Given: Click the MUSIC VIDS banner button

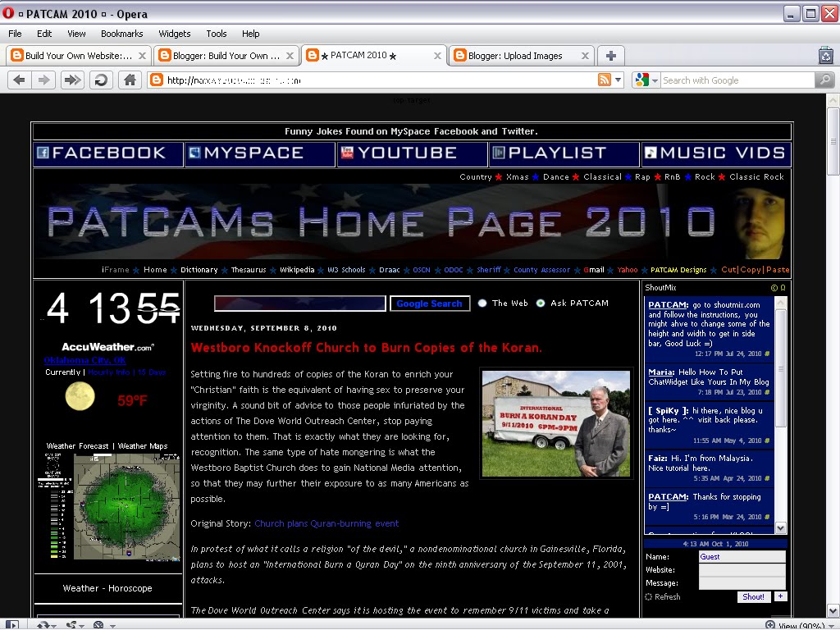Looking at the screenshot, I should 716,153.
